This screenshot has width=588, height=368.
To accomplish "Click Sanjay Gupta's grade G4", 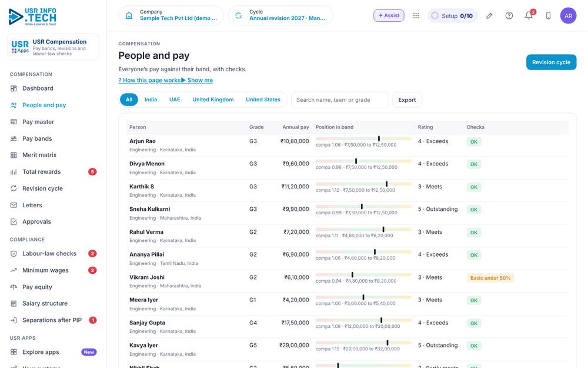I will (x=253, y=323).
